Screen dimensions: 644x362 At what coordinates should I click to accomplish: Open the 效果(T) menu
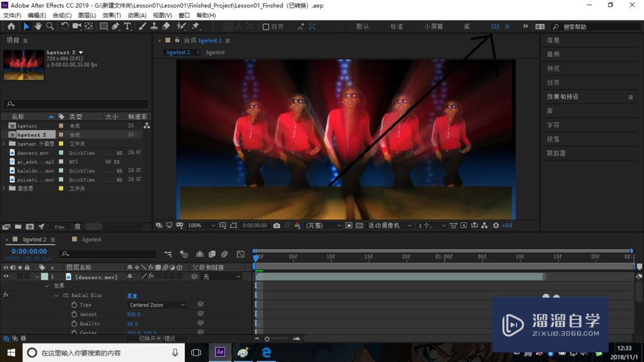111,15
